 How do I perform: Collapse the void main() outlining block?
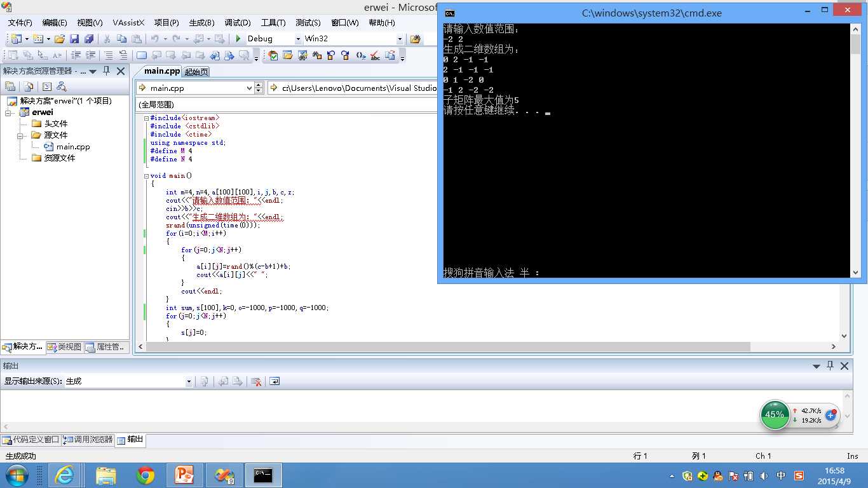(146, 176)
